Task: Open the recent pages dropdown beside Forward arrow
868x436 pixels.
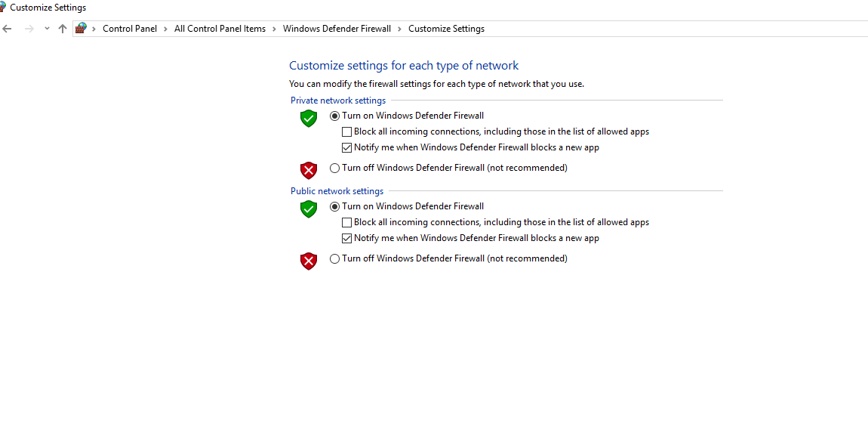Action: (46, 28)
